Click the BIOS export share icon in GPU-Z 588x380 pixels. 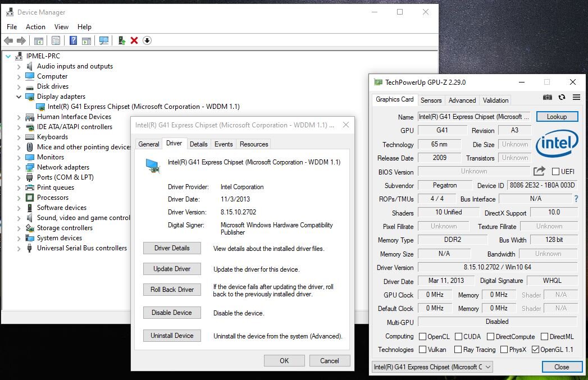(539, 171)
